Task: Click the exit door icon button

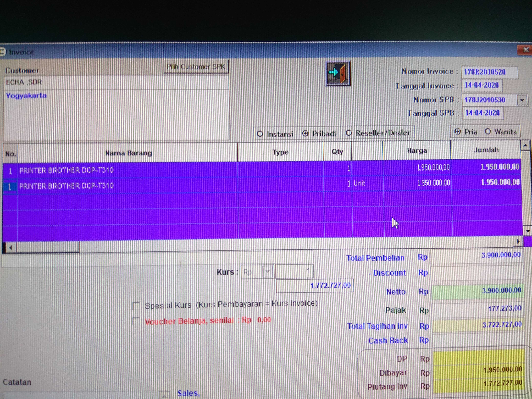Action: pyautogui.click(x=338, y=73)
